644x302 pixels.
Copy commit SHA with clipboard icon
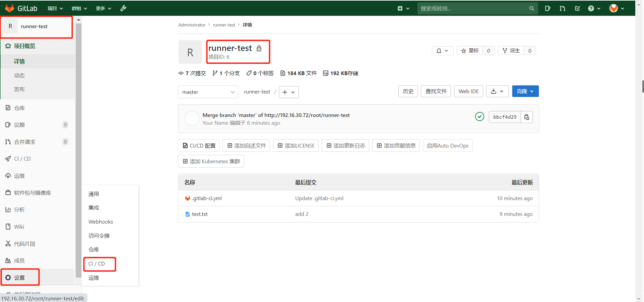tap(527, 117)
